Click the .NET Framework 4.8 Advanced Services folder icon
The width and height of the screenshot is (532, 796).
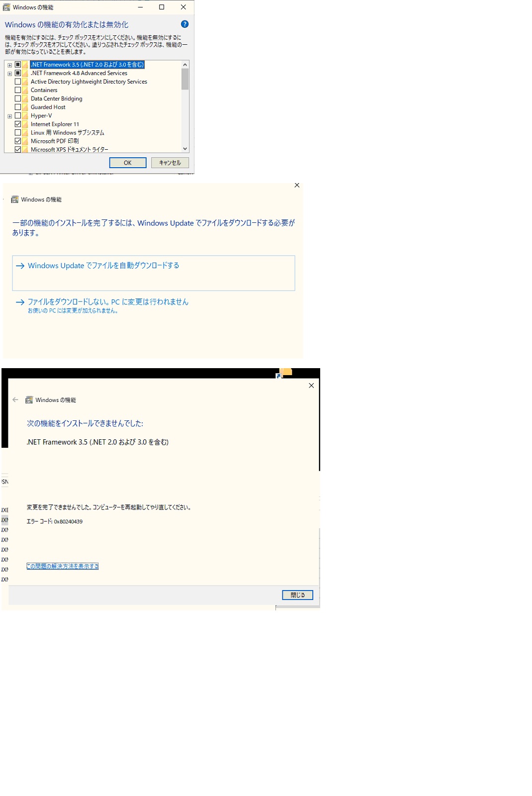coord(25,73)
